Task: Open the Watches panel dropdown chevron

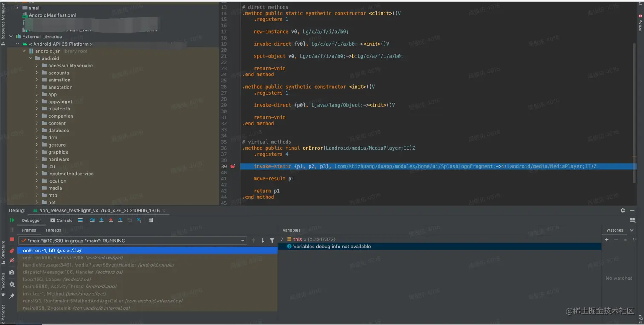Action: pos(632,230)
